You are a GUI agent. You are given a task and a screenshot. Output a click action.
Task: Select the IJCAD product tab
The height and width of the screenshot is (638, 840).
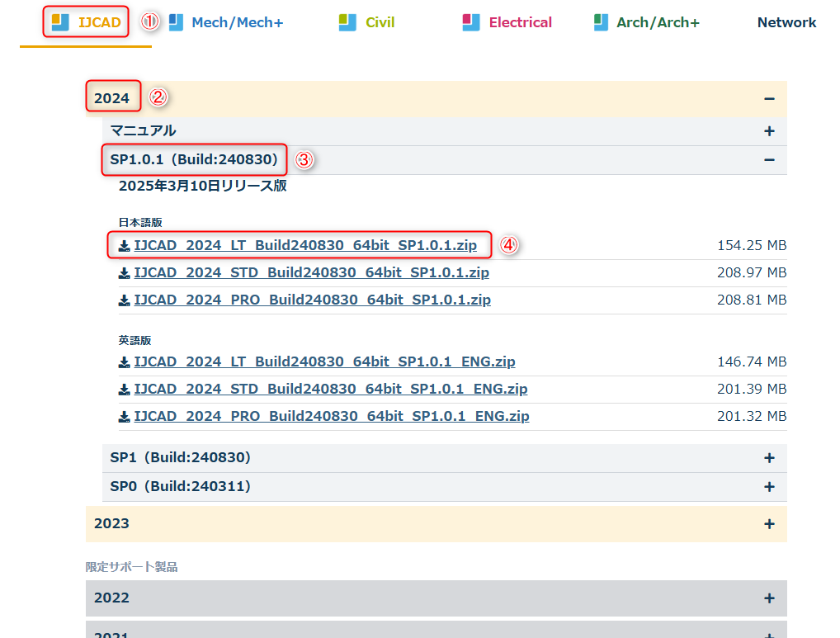click(x=86, y=22)
